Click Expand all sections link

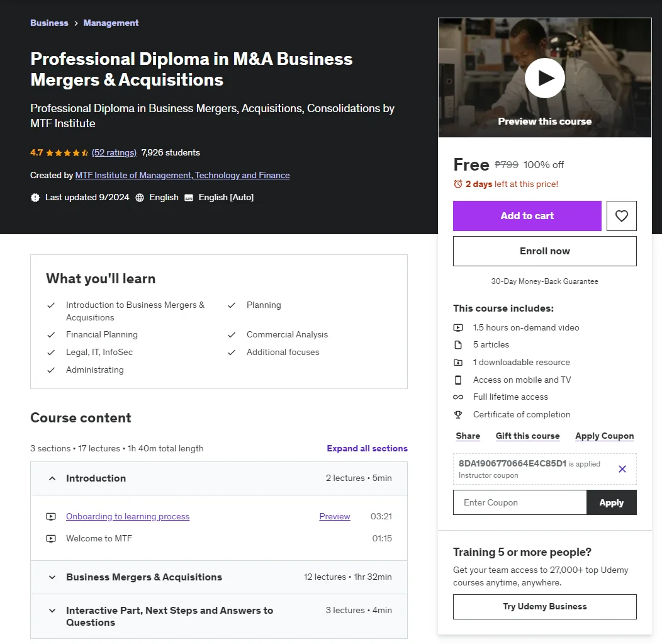(x=367, y=448)
